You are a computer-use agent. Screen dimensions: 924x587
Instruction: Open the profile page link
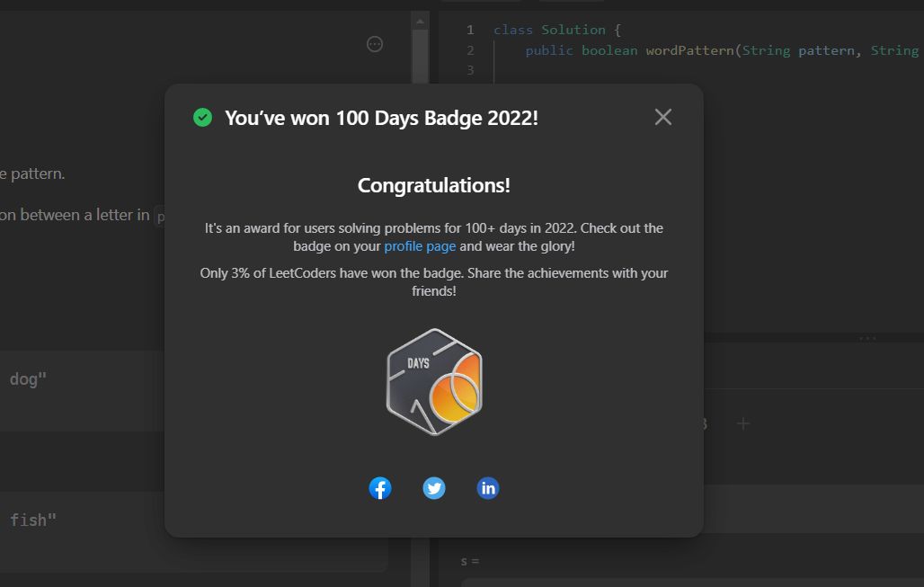click(420, 246)
